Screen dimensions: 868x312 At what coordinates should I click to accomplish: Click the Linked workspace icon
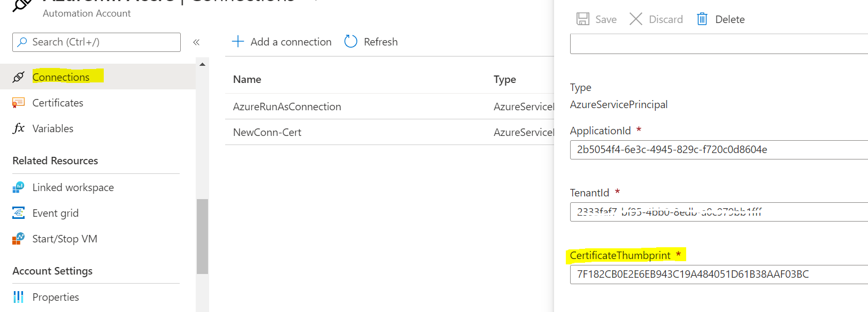click(x=18, y=187)
